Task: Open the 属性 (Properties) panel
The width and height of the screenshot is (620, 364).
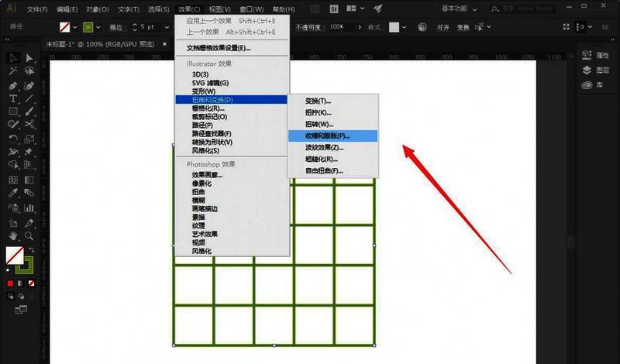Action: click(x=595, y=56)
